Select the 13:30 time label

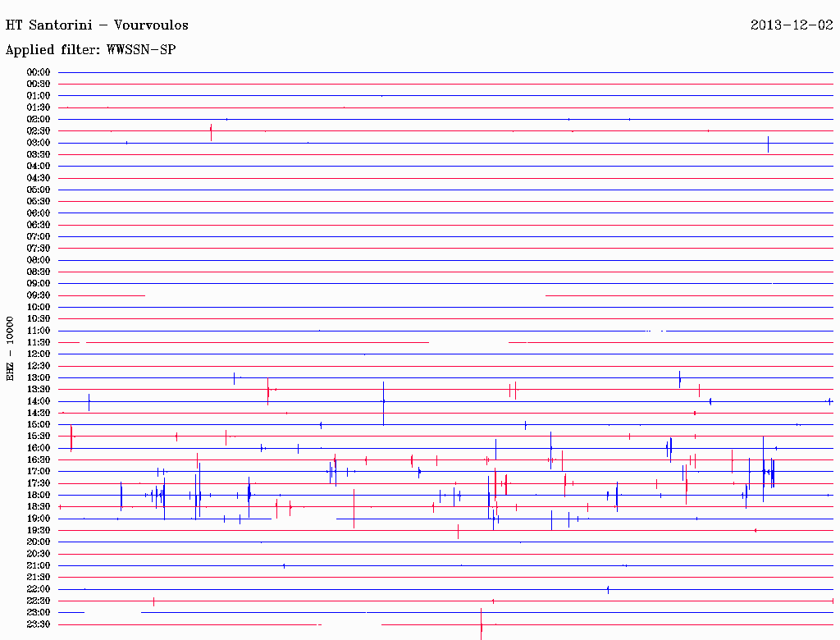tap(39, 390)
